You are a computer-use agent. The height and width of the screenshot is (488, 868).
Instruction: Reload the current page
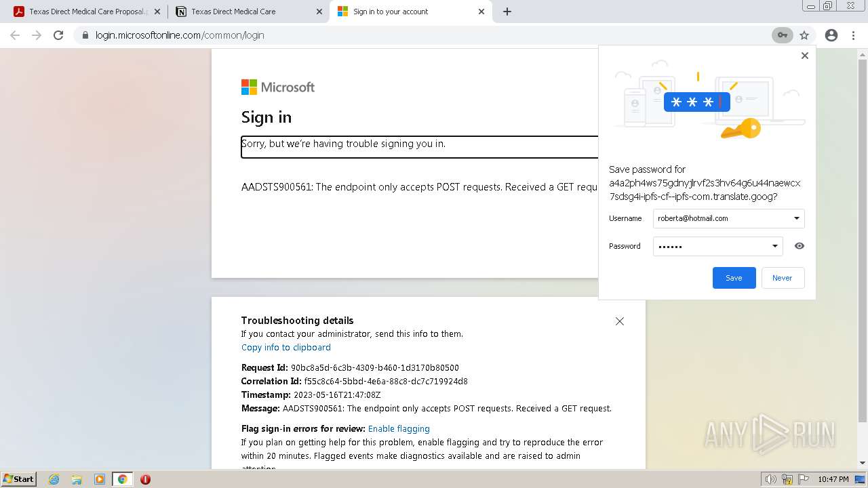point(58,35)
